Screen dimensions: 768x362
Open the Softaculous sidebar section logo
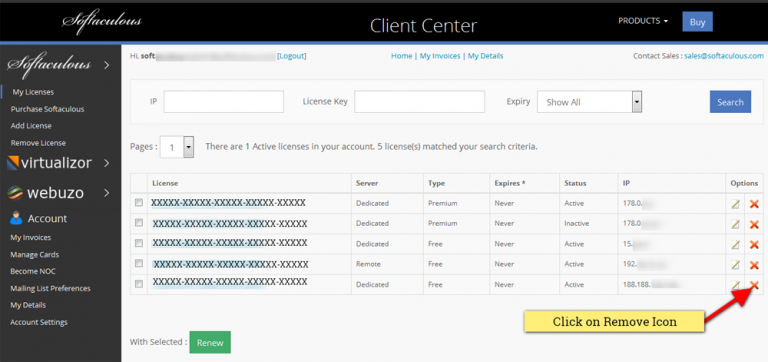(x=49, y=65)
